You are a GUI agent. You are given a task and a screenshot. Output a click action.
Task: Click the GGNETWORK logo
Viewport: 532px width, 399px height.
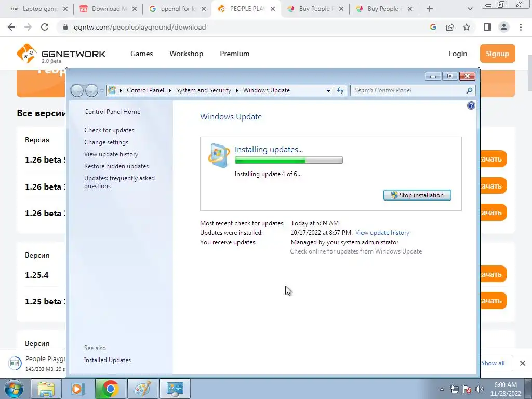61,54
